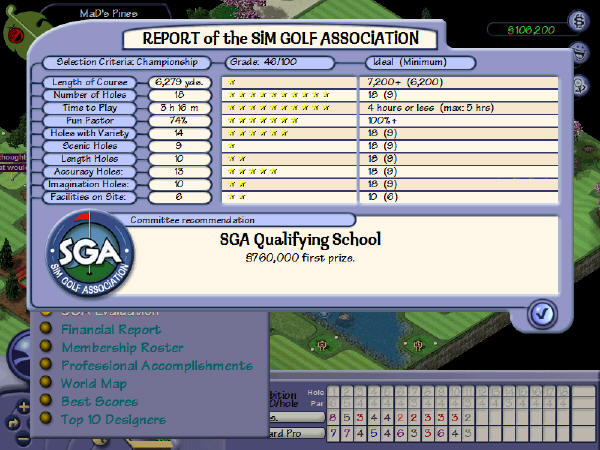Select the Accuracy Holes label
Screen dimensions: 600x450
[90, 171]
